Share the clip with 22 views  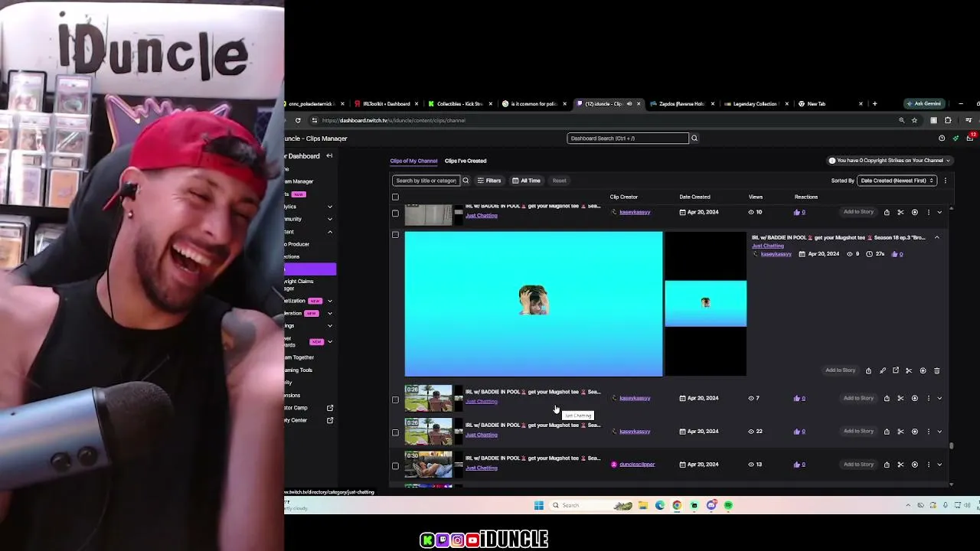point(887,431)
